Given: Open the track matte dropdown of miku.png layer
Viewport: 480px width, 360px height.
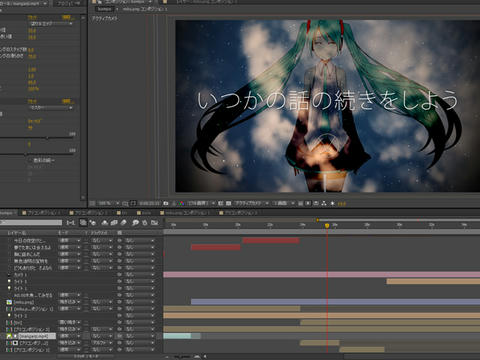Looking at the screenshot, I should click(102, 302).
